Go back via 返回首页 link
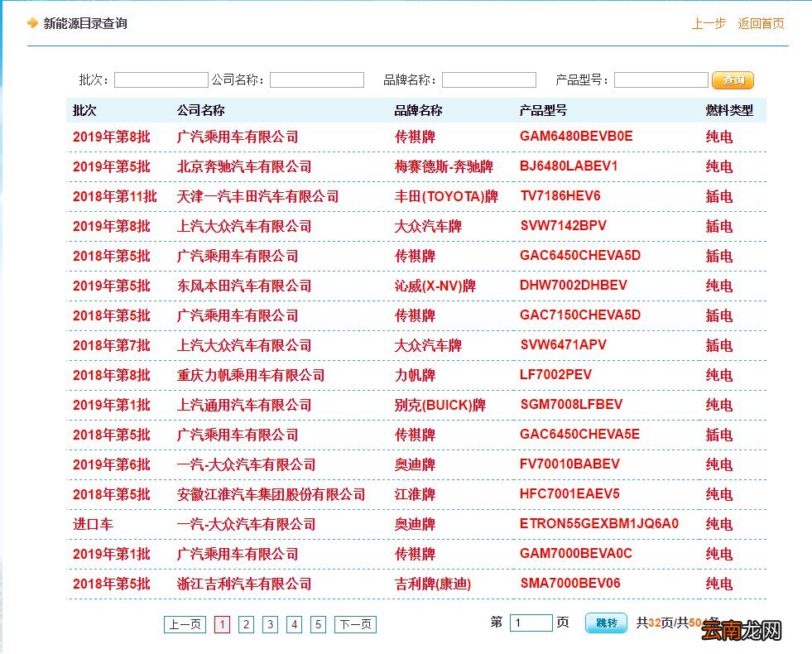 pyautogui.click(x=761, y=23)
